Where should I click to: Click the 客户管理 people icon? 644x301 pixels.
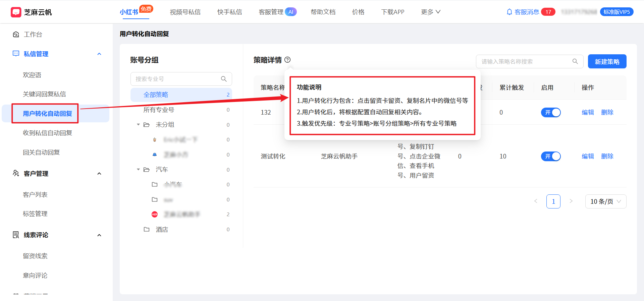pos(16,173)
